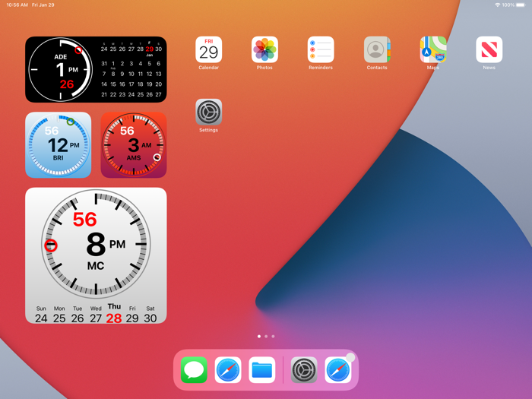The width and height of the screenshot is (532, 399).
Task: Open the Safari icon with badge in dock
Action: 338,370
